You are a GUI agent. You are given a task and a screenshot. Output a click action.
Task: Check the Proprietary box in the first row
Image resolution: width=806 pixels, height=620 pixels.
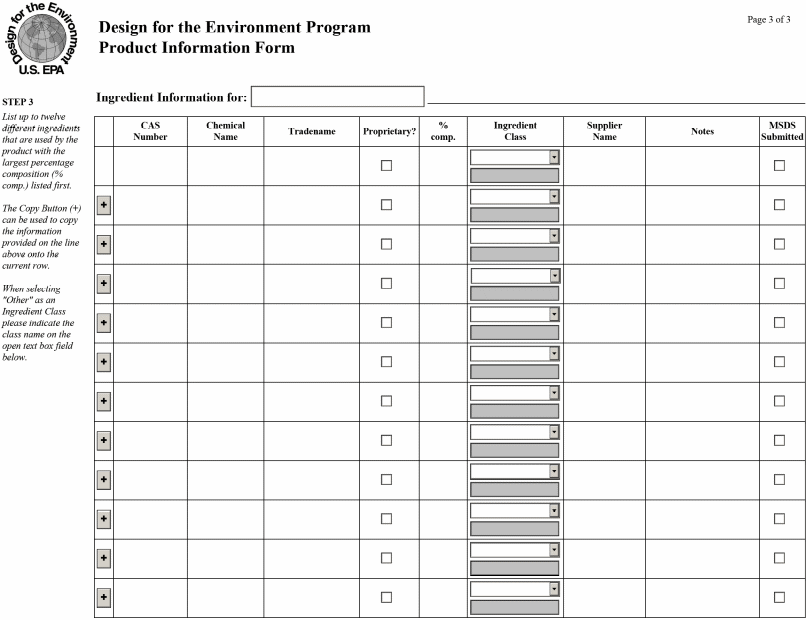coord(386,166)
